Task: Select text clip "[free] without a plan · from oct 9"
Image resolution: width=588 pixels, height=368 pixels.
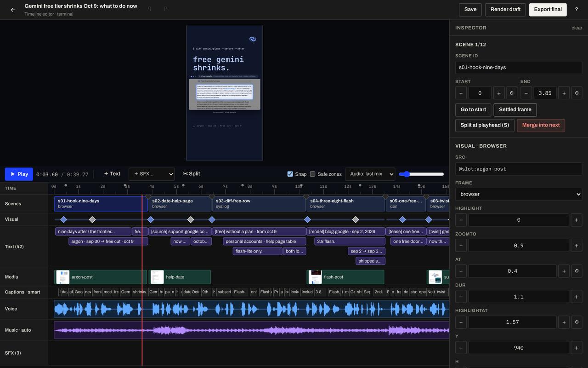Action: (259, 232)
